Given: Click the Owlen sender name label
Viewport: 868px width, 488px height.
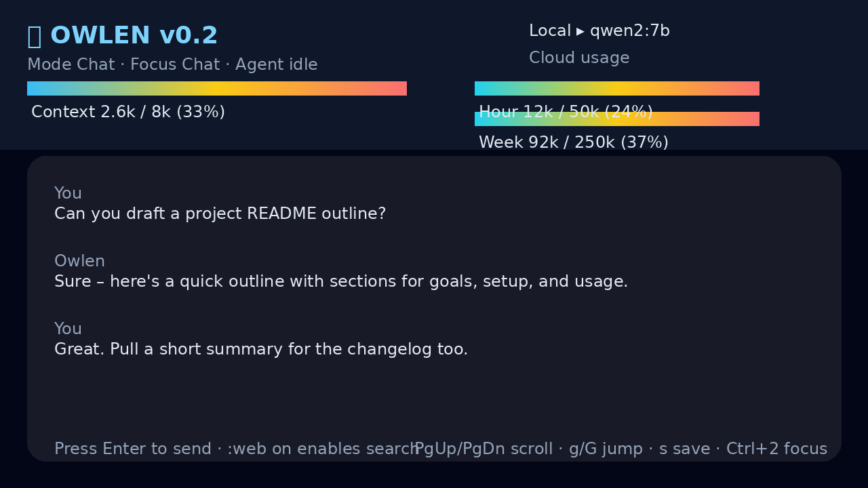Looking at the screenshot, I should tap(79, 262).
